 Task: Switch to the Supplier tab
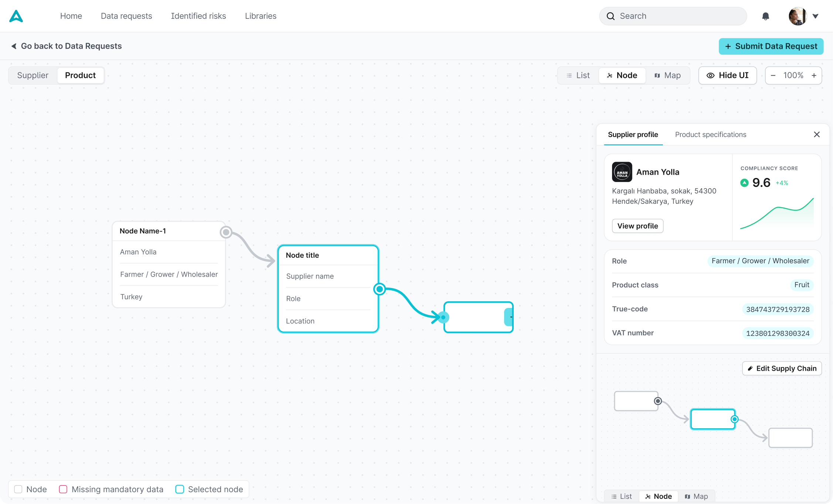click(33, 75)
